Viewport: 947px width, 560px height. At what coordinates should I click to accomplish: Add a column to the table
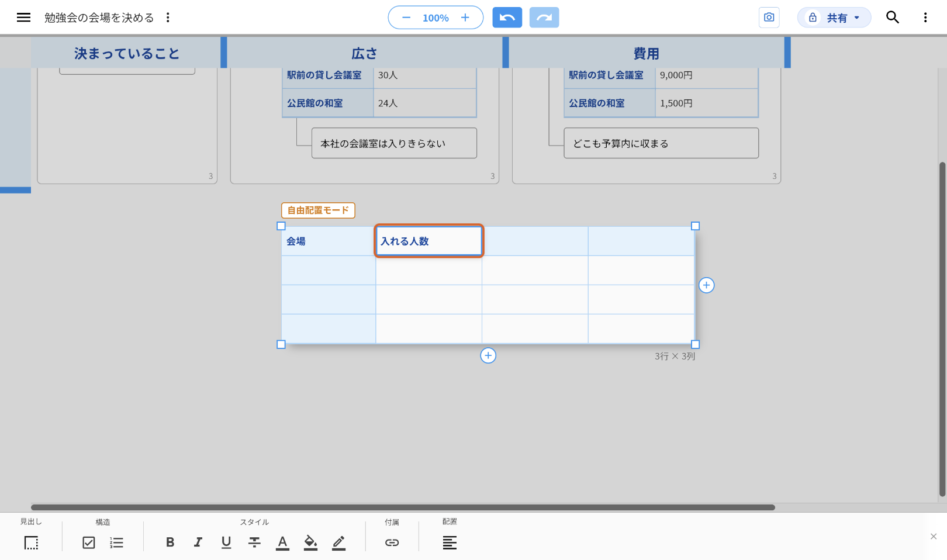(x=707, y=285)
